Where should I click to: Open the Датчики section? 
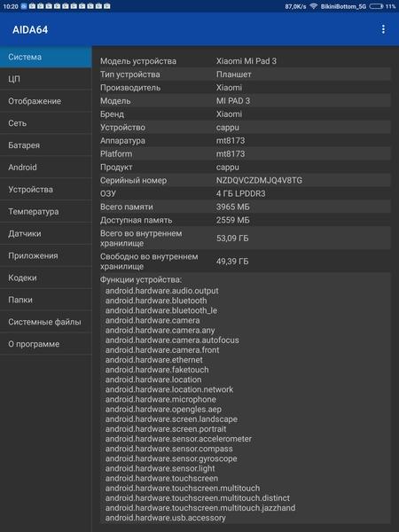[x=46, y=233]
